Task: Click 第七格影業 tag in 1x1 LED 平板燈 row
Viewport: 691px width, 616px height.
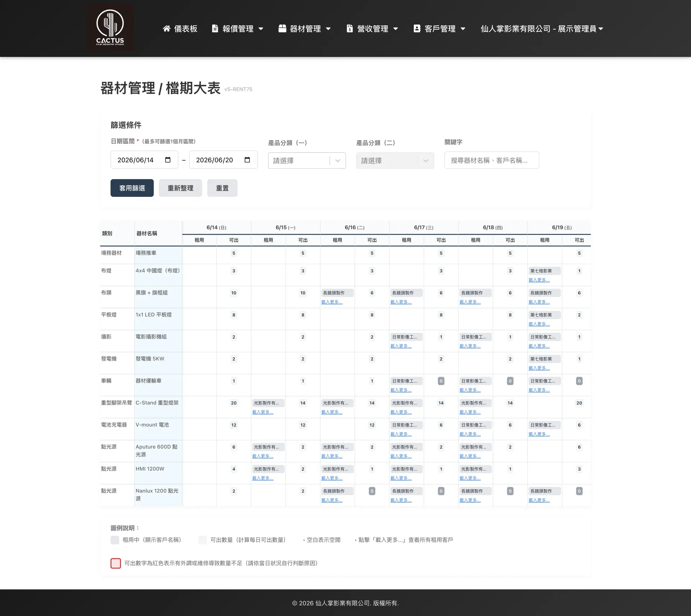Action: coord(545,315)
